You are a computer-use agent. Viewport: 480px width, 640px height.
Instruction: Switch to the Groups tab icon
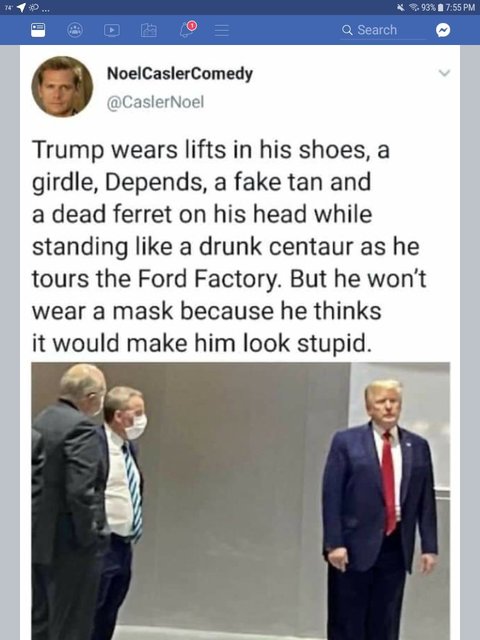click(x=75, y=30)
